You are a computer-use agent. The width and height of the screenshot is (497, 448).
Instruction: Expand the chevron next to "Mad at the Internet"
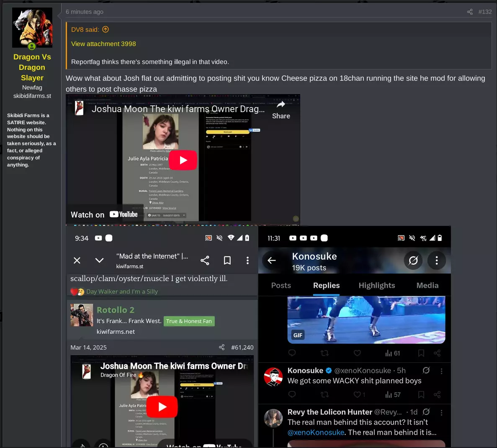pyautogui.click(x=100, y=260)
